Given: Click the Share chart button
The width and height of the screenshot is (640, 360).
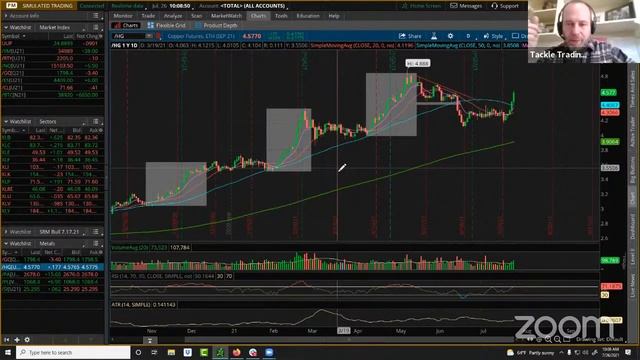Looking at the screenshot, I should [x=410, y=36].
